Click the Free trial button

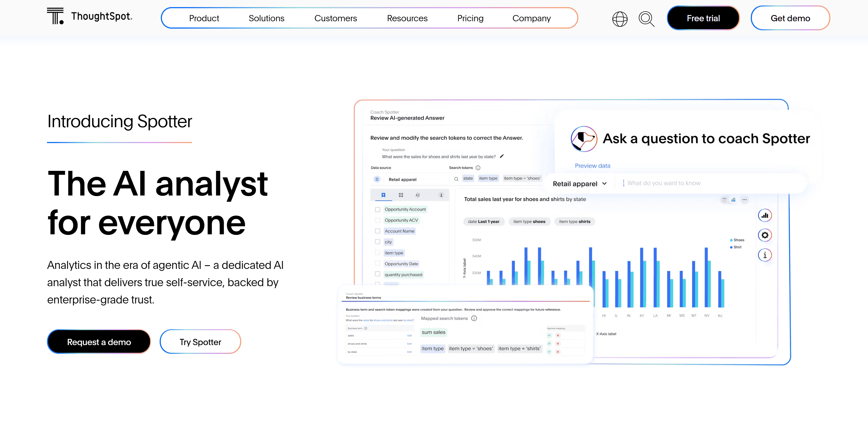703,18
